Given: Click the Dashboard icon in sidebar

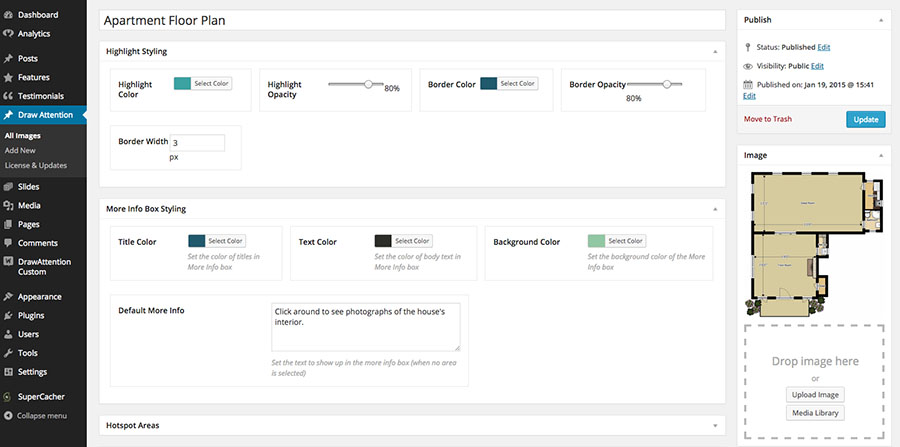Looking at the screenshot, I should [x=9, y=15].
